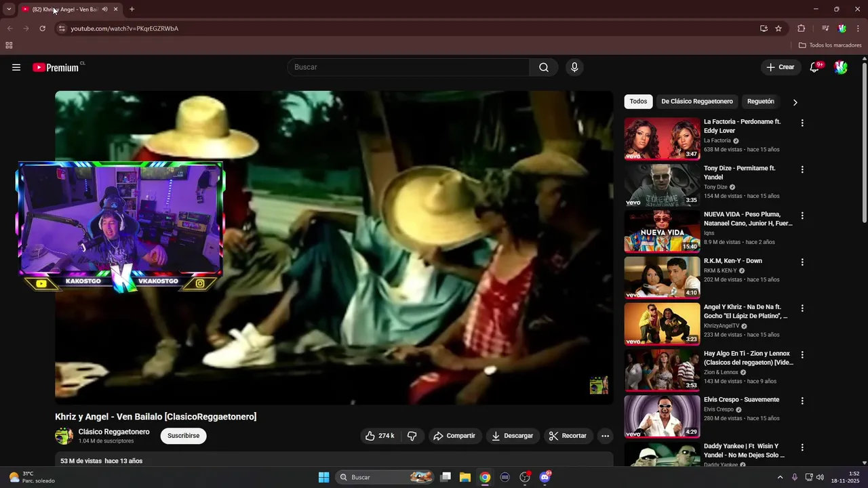Show more filter chips with right chevron
The width and height of the screenshot is (868, 488).
click(795, 102)
